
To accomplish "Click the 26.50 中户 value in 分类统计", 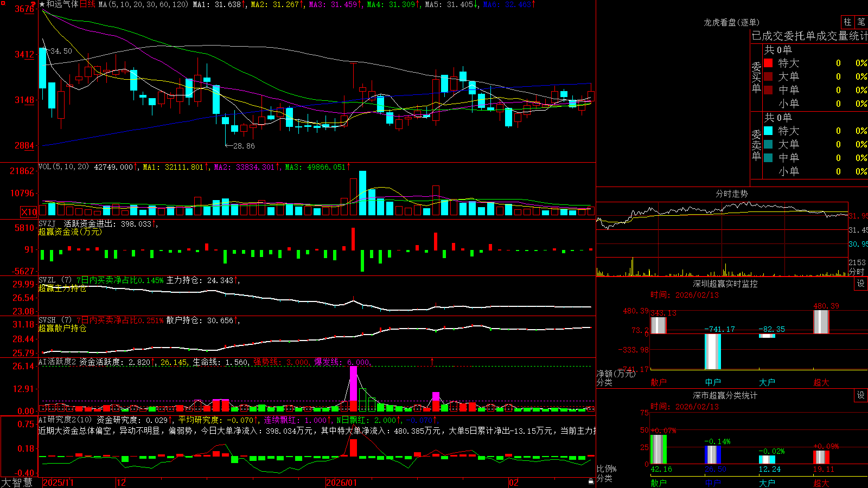I will tap(716, 469).
